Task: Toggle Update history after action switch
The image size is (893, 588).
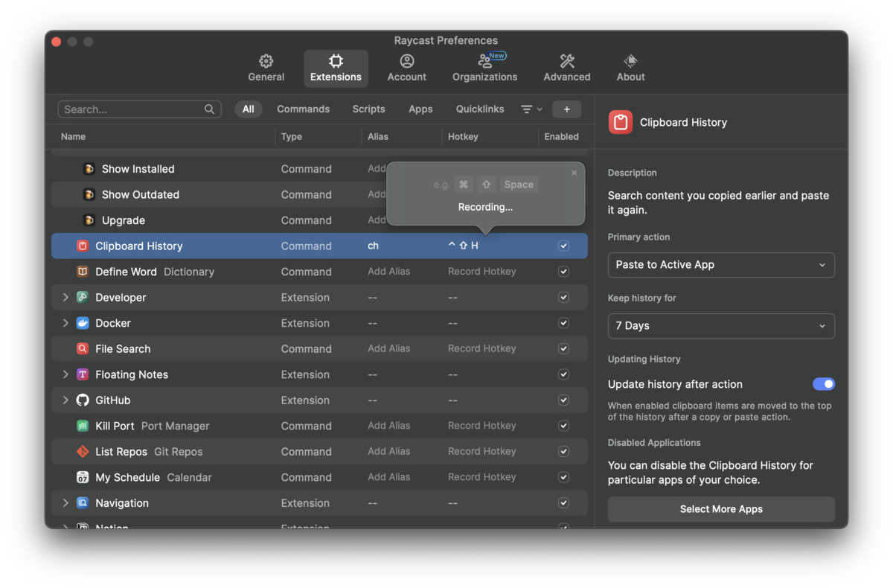Action: (824, 384)
